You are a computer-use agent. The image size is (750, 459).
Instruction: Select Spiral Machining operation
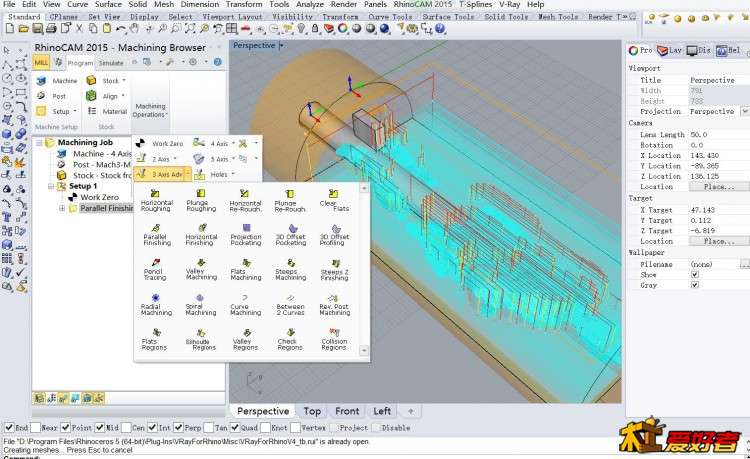click(200, 305)
